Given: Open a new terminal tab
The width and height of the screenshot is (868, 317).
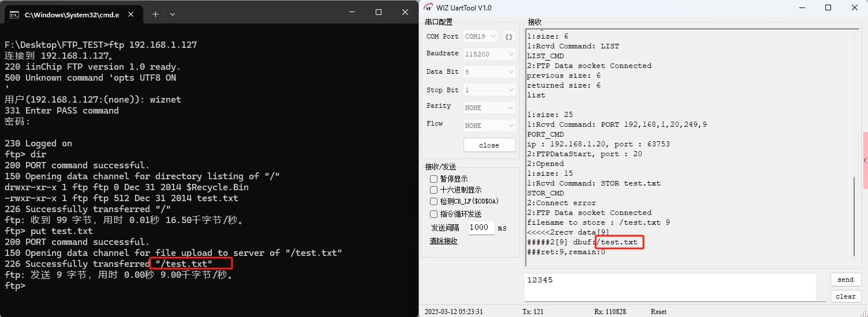Looking at the screenshot, I should pos(155,14).
